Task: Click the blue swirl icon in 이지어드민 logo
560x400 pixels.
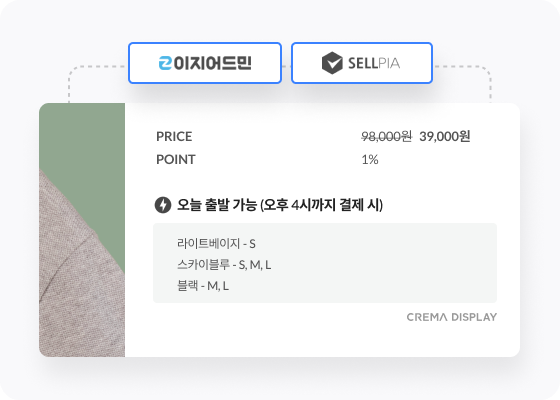Action: 165,63
